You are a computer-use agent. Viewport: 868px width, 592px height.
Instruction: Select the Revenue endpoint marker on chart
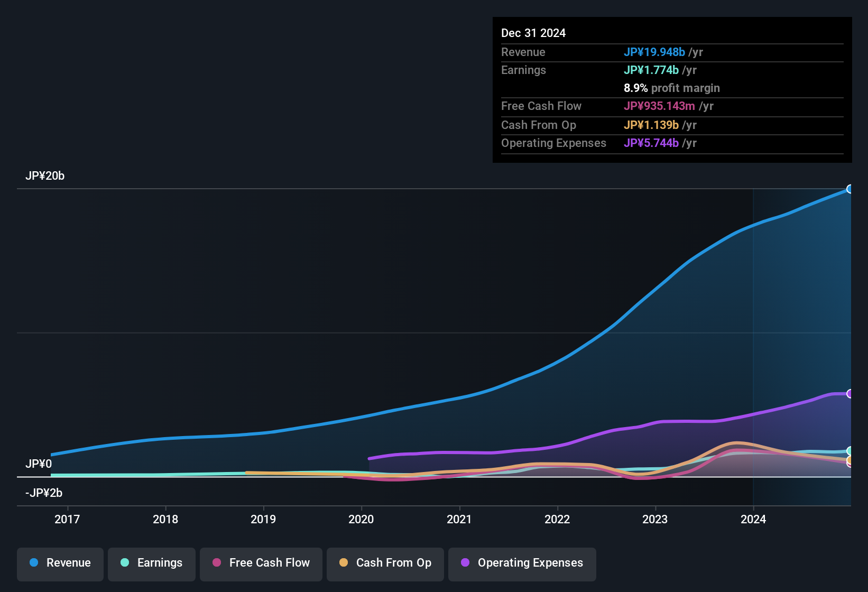coord(850,189)
